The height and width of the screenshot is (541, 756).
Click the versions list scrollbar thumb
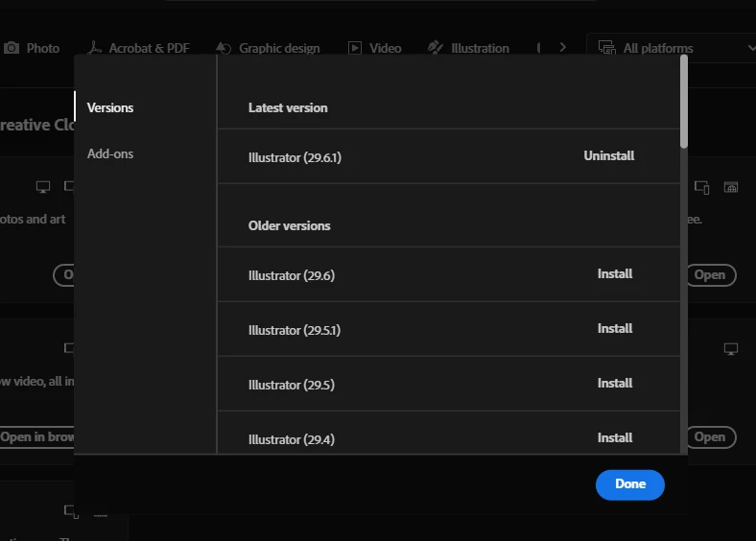[684, 102]
